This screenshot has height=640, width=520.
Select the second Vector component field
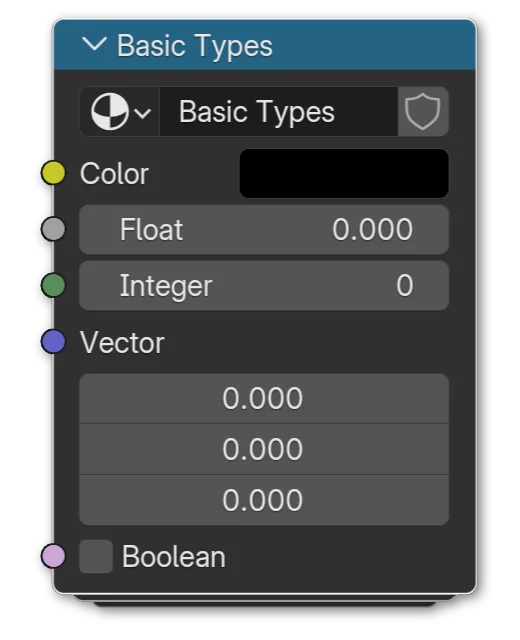[x=264, y=449]
